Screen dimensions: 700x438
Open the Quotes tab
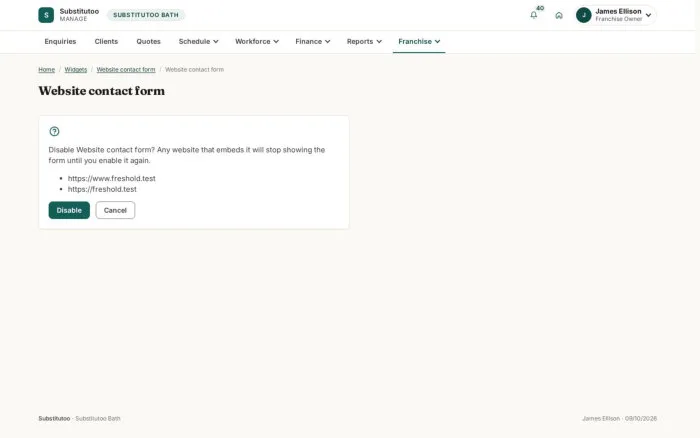pos(148,42)
